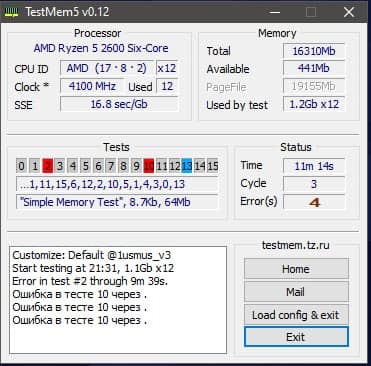371x366 pixels.
Task: Click the PageFile value 19155Mb
Action: (314, 86)
